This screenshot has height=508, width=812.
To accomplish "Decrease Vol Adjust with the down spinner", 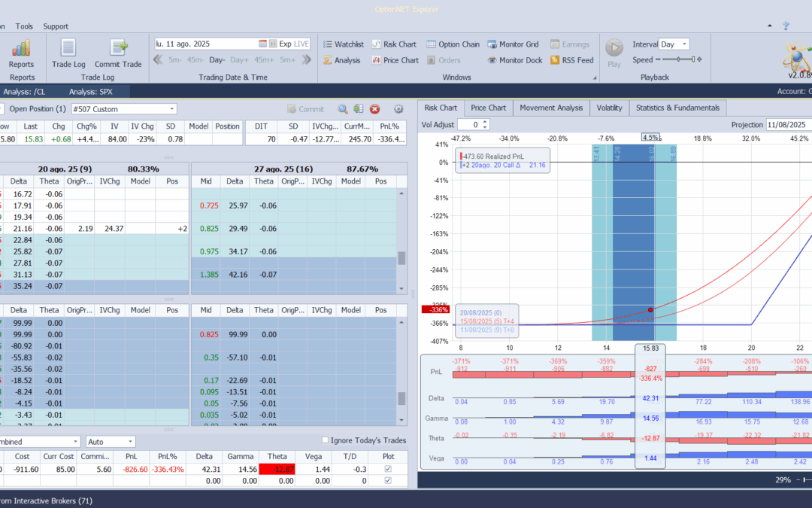I will (x=485, y=127).
